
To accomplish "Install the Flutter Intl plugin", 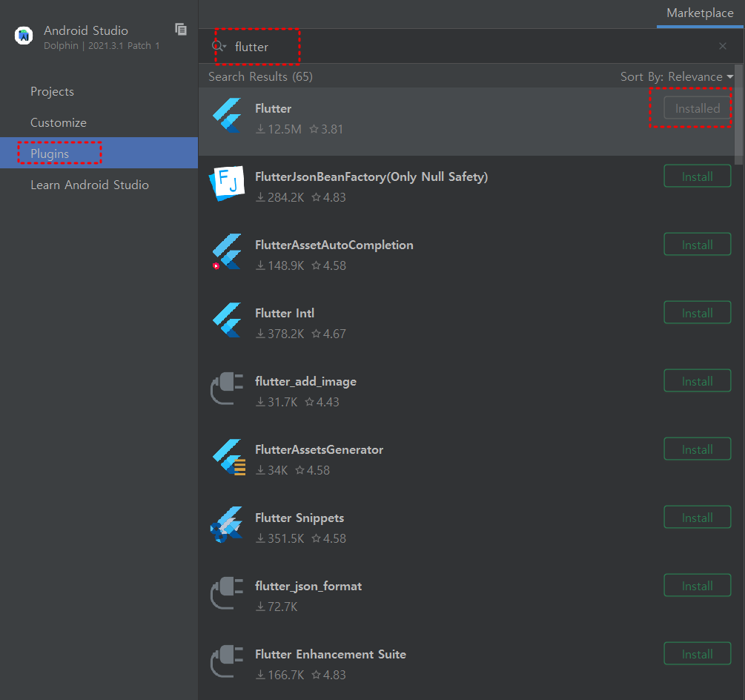I will [697, 313].
